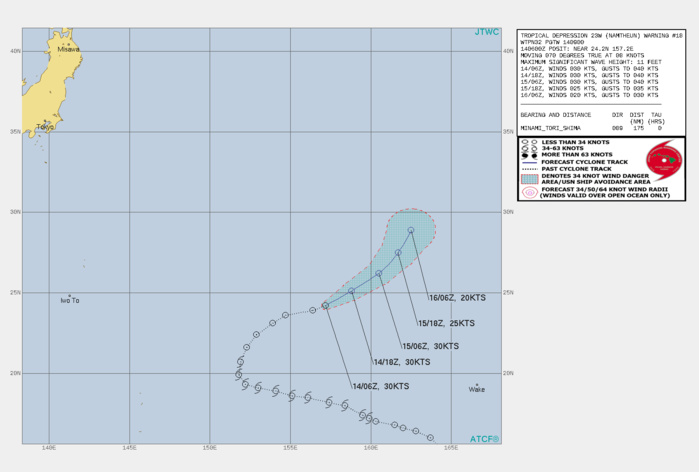The height and width of the screenshot is (472, 699).
Task: Click the Wake island marker
Action: point(477,385)
